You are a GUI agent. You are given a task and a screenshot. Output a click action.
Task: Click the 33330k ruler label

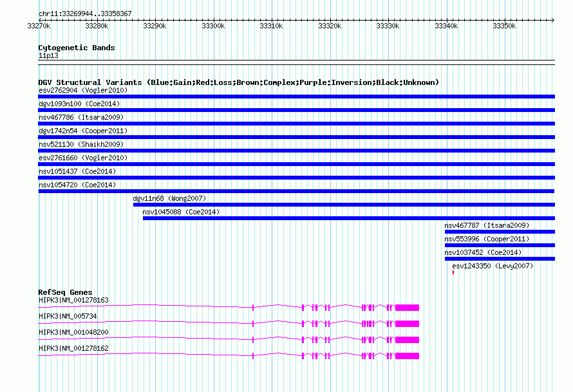click(388, 26)
